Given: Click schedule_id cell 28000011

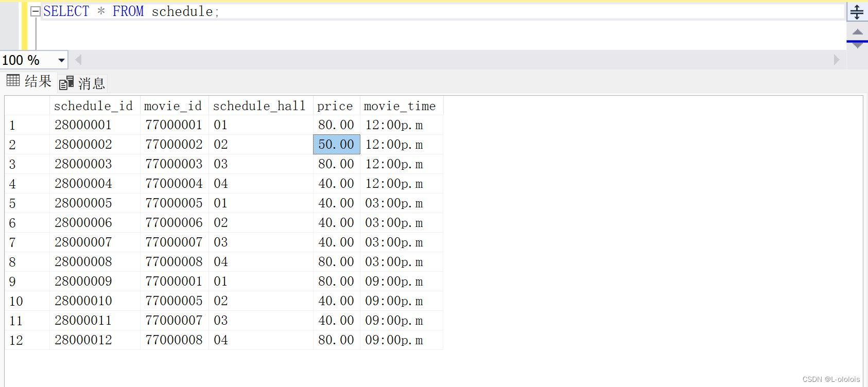Looking at the screenshot, I should (95, 321).
